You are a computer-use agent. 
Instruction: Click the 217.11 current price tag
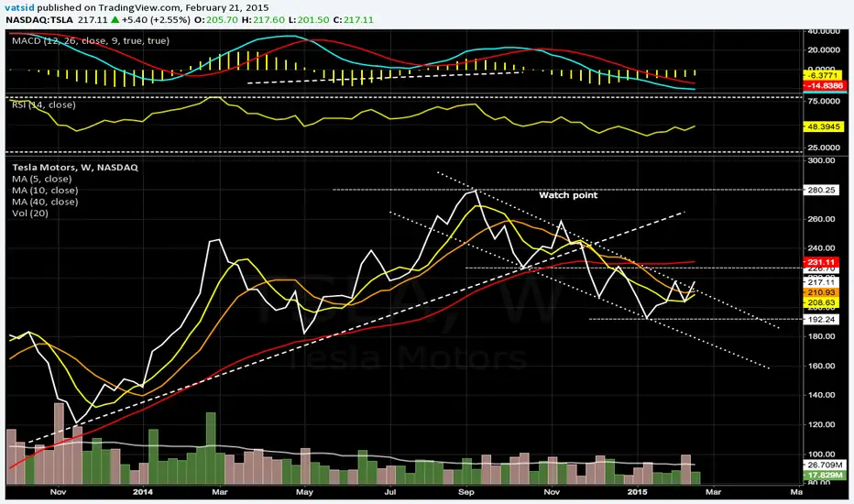click(x=821, y=282)
